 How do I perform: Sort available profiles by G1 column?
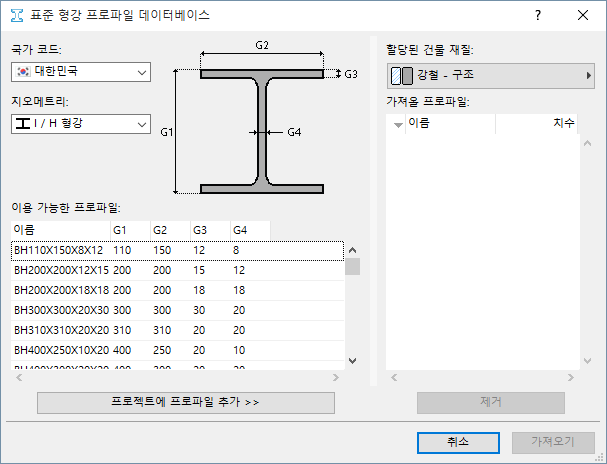tap(130, 230)
